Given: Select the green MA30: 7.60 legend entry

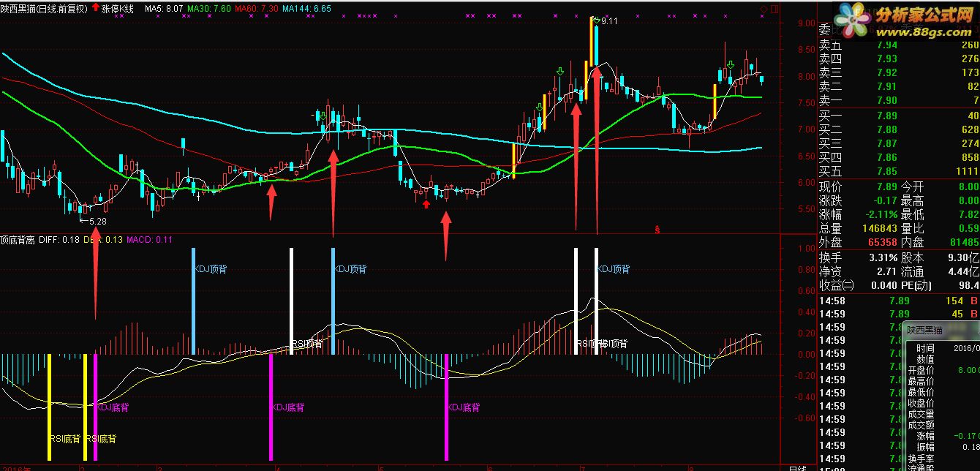Looking at the screenshot, I should (209, 9).
